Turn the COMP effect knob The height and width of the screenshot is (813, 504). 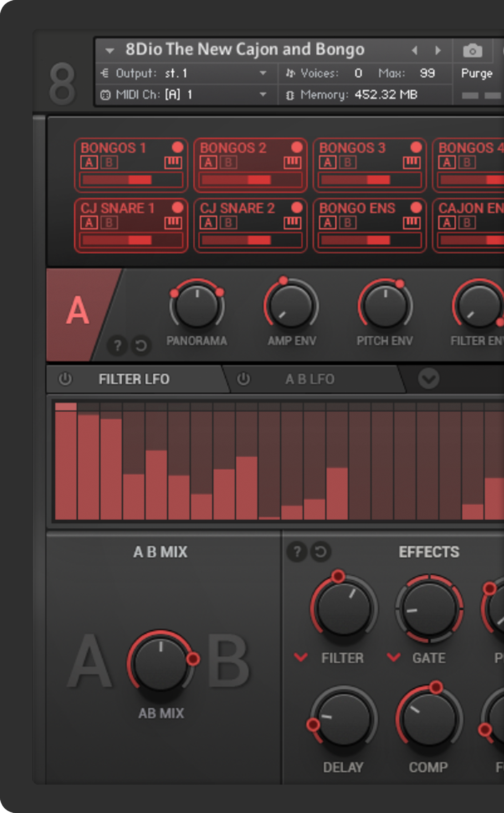[429, 718]
